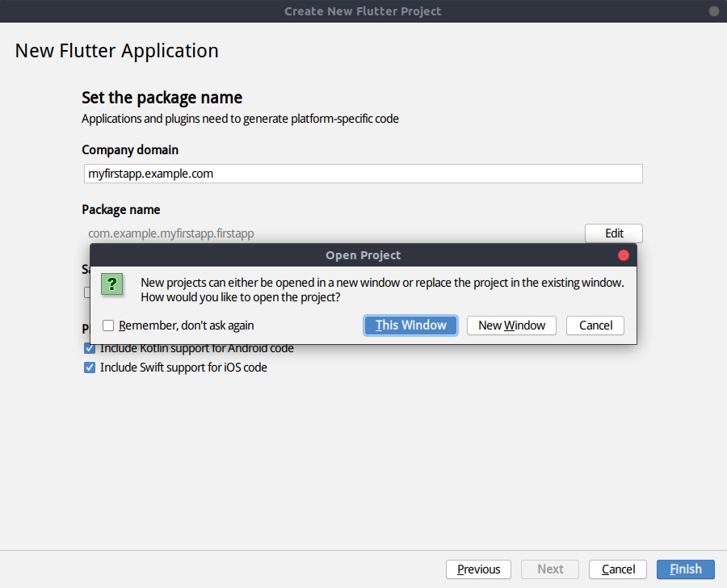
Task: Uncheck Include Swift support for iOS code
Action: click(90, 367)
